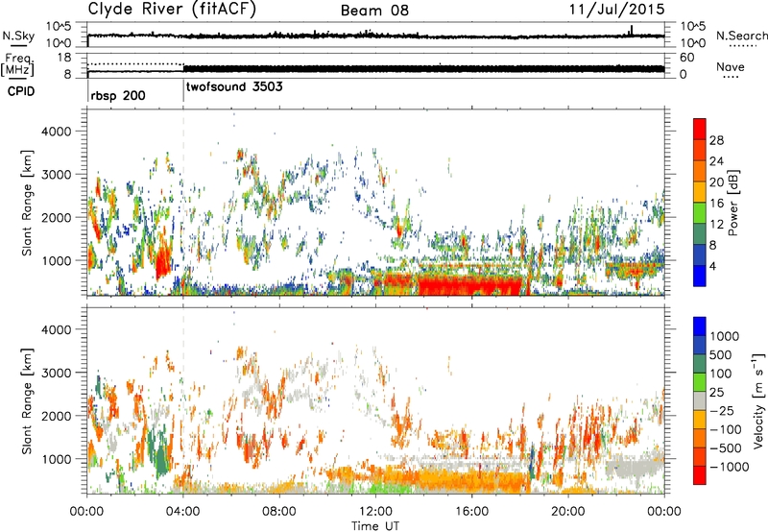The width and height of the screenshot is (768, 532).
Task: Select the "04:00" time axis tick label
Action: (182, 512)
